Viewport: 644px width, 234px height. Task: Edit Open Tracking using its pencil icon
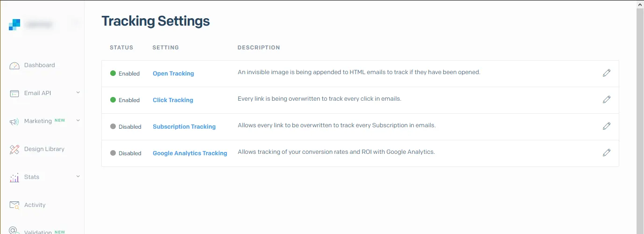coord(607,73)
